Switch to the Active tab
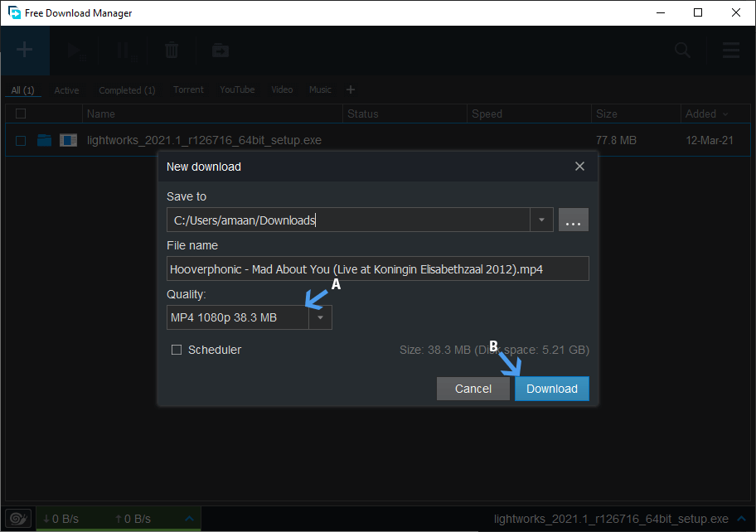Screen dimensions: 756x532 coord(66,90)
